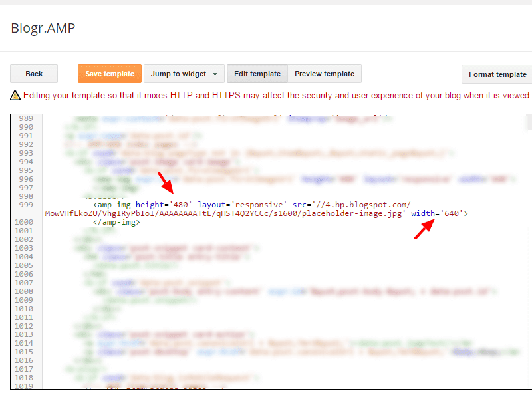The width and height of the screenshot is (532, 399).
Task: Click line number 1018 in the gutter
Action: tap(24, 378)
